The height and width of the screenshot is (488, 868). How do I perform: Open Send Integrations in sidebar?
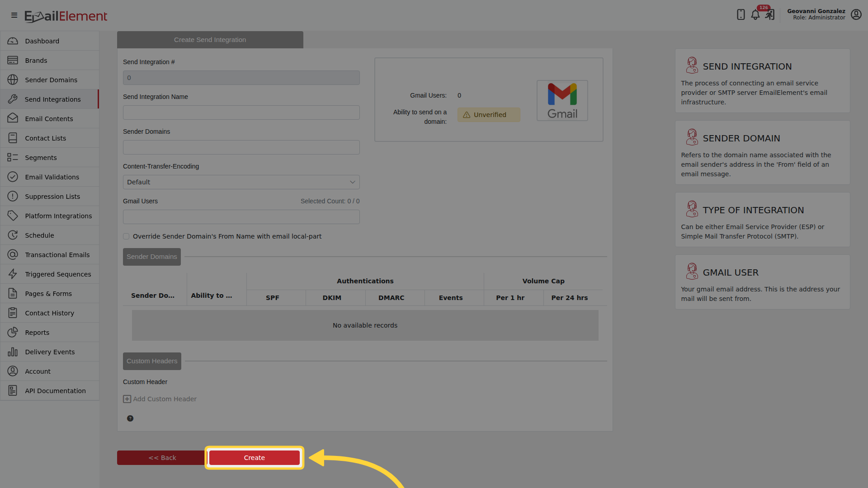[50, 99]
